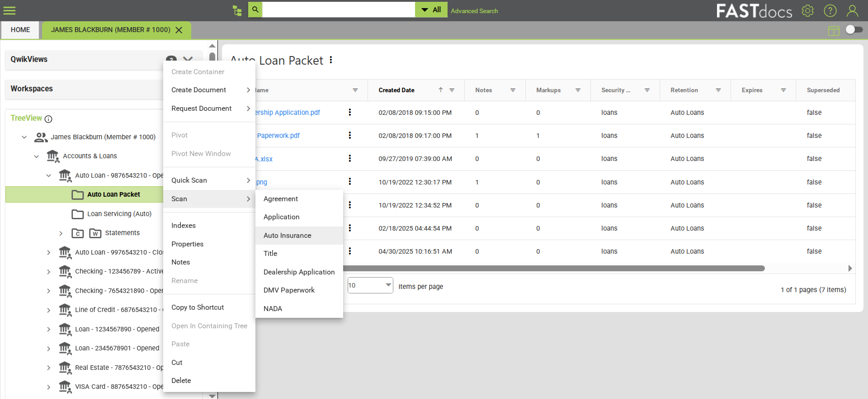The width and height of the screenshot is (868, 399).
Task: Open the hamburger main menu
Action: tap(9, 10)
